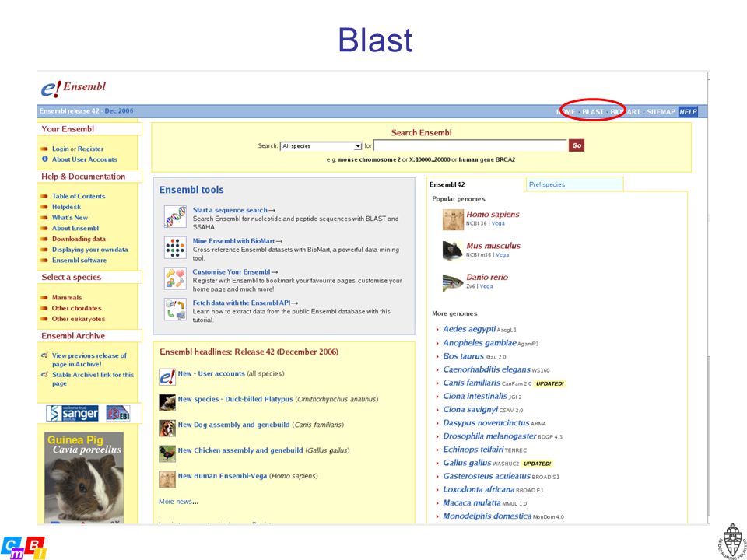This screenshot has width=747, height=560.
Task: Open the Helpdesk link
Action: point(66,207)
